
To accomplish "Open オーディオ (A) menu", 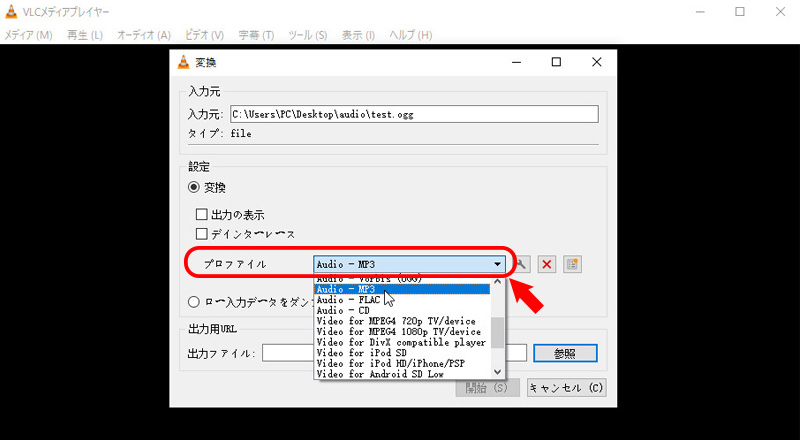I will [144, 35].
